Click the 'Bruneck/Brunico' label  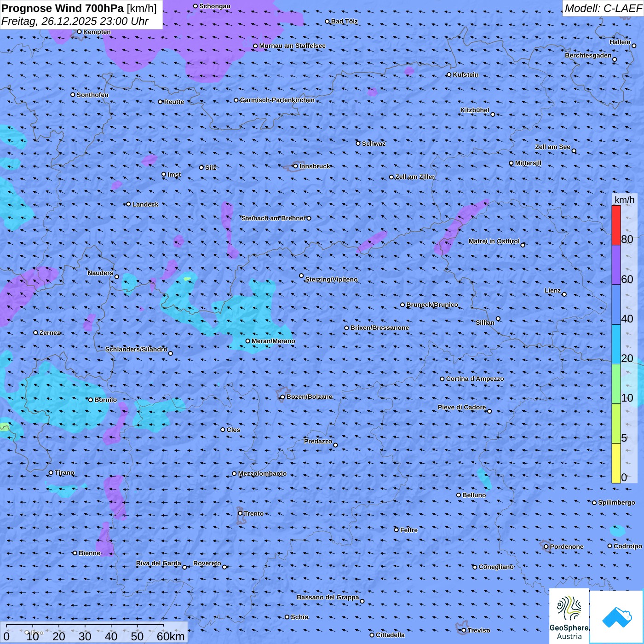[432, 305]
